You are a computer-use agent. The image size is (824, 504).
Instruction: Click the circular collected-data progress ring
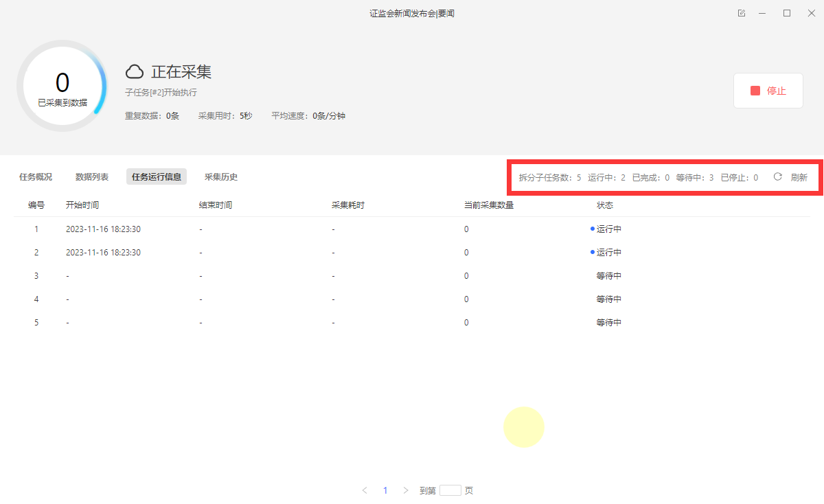click(x=62, y=87)
